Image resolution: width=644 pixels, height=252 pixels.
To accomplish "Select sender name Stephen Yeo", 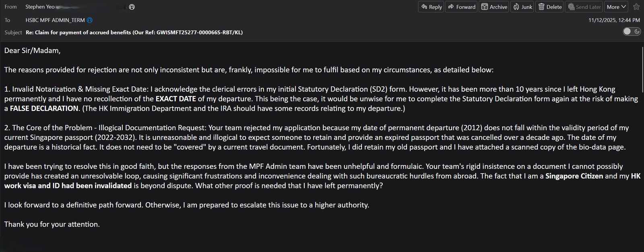I will (x=39, y=6).
